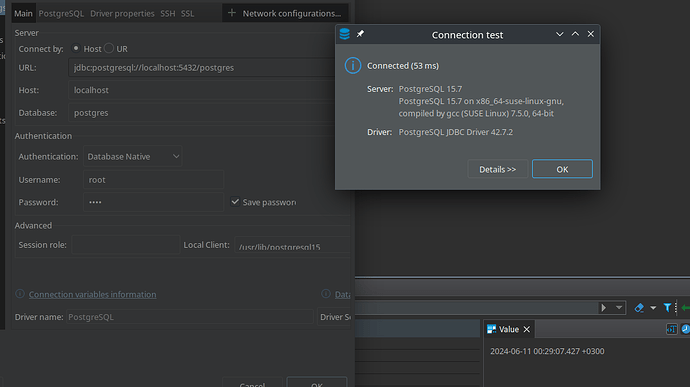Click the info icon before Connection variables information
The height and width of the screenshot is (387, 690).
(20, 294)
